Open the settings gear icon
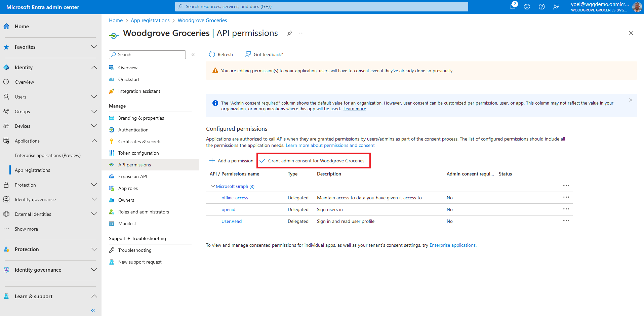This screenshot has height=316, width=644. point(527,7)
